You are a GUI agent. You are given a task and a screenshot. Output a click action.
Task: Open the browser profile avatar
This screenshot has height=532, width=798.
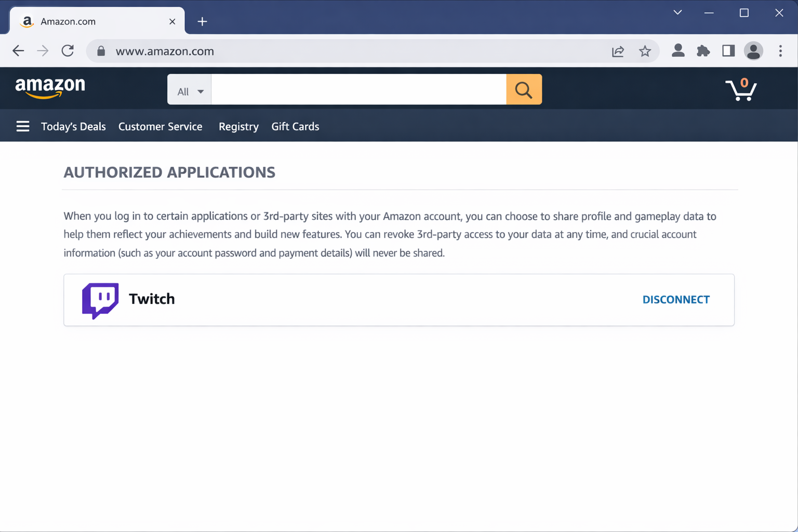point(753,51)
